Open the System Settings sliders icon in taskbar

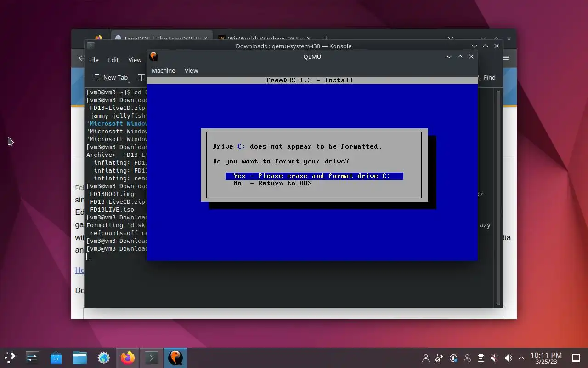click(32, 357)
